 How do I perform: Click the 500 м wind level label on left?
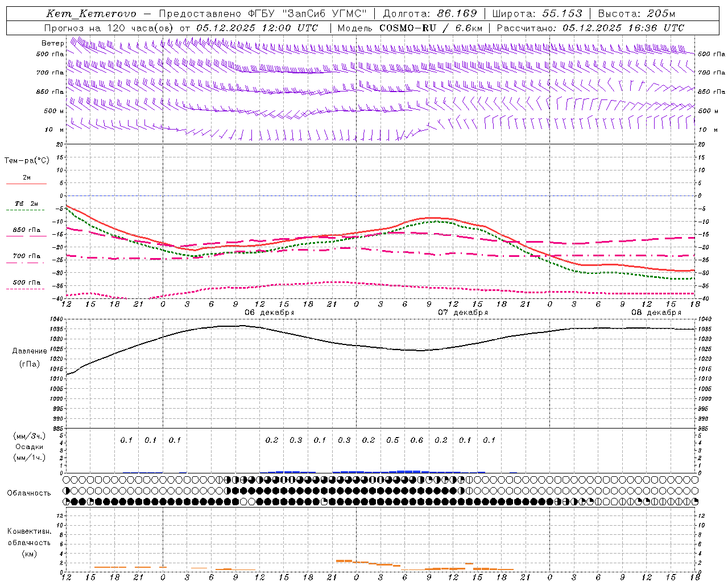pos(53,111)
